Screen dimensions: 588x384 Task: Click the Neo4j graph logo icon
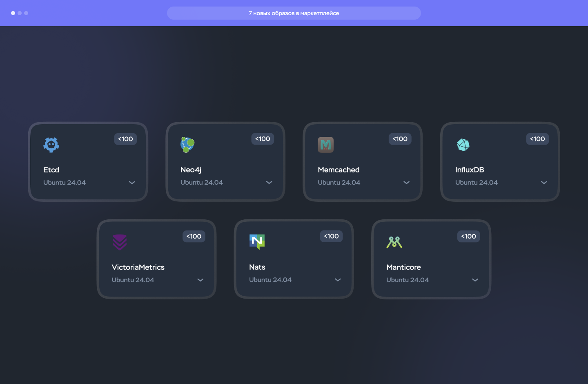(x=187, y=145)
